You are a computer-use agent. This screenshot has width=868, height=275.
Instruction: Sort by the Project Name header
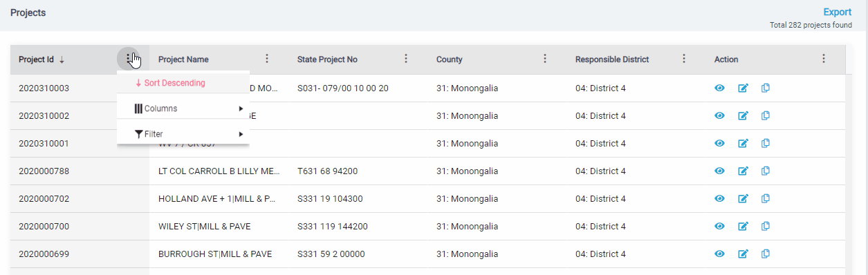183,59
